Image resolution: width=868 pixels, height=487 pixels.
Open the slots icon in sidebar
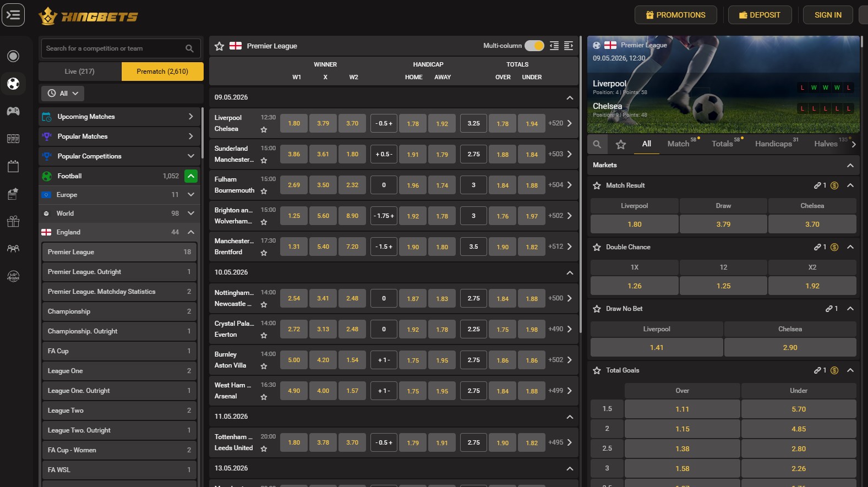pos(13,139)
